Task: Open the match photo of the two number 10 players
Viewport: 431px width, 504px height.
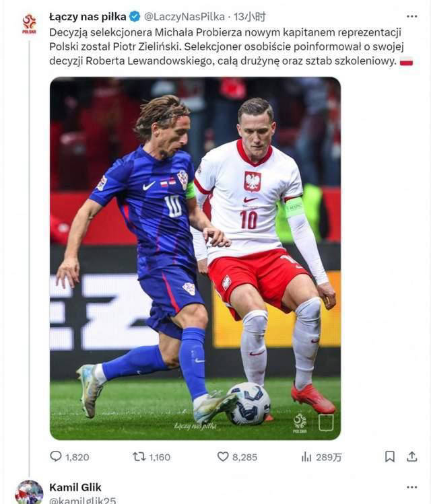Action: 195,258
